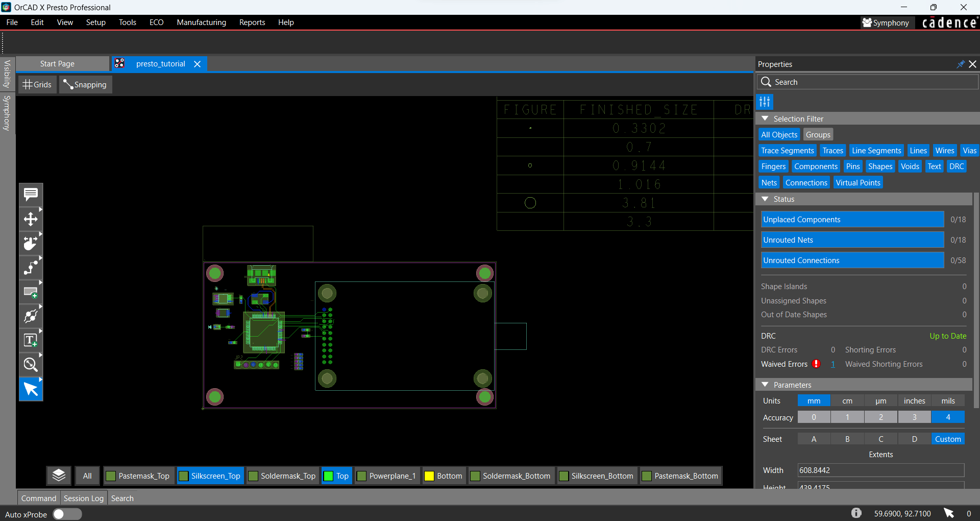The width and height of the screenshot is (980, 521).
Task: Collapse the Parameters section
Action: click(x=765, y=385)
